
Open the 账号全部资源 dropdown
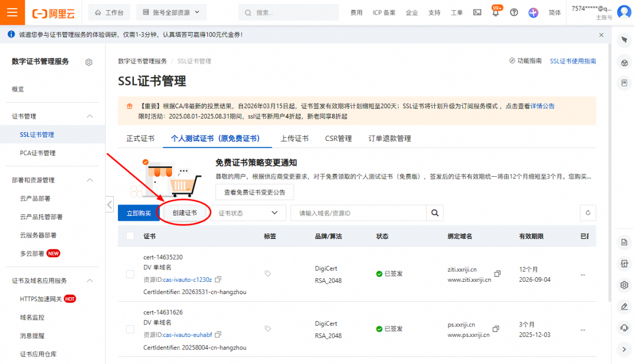point(171,12)
